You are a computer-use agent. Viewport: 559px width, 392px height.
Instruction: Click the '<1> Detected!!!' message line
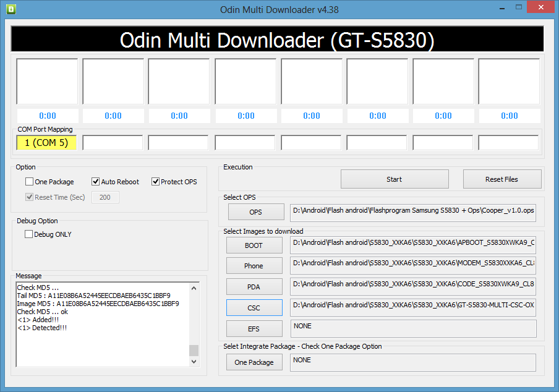42,328
